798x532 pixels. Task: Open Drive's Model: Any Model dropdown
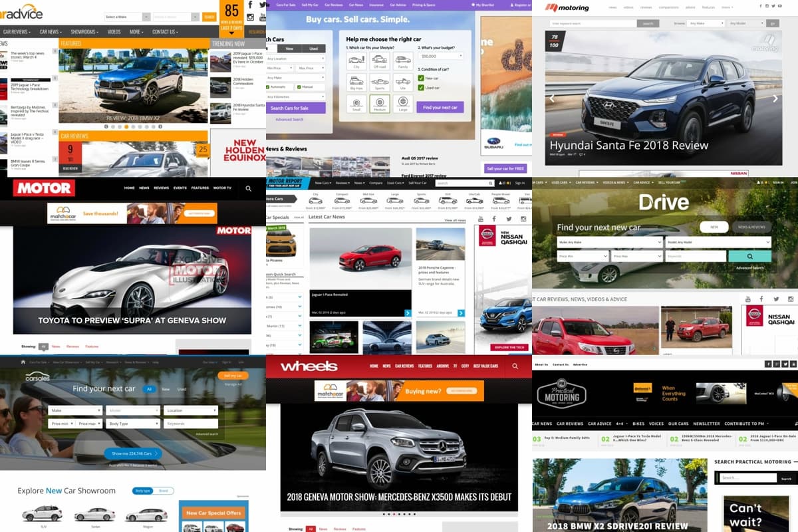[x=718, y=241]
